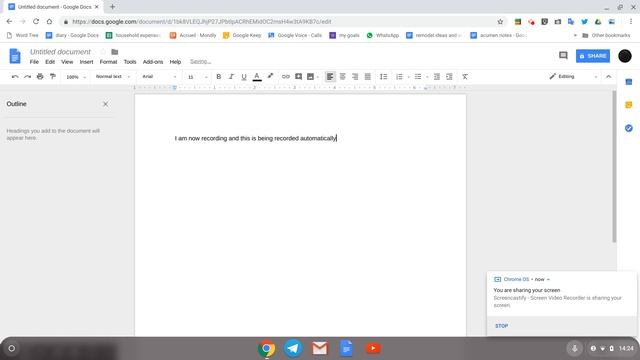The width and height of the screenshot is (640, 360).
Task: Click the Clear formatting icon
Action: coord(465,77)
